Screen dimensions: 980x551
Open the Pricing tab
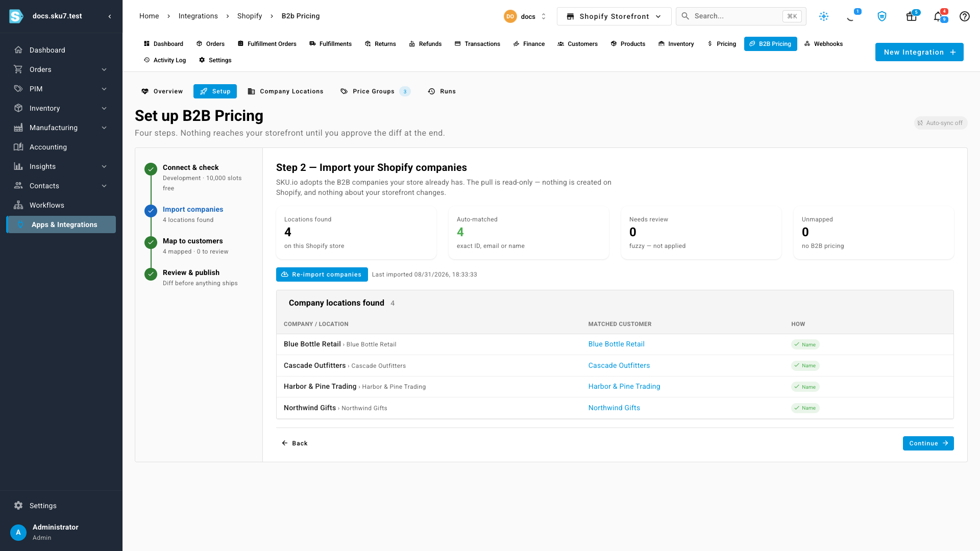pyautogui.click(x=721, y=44)
